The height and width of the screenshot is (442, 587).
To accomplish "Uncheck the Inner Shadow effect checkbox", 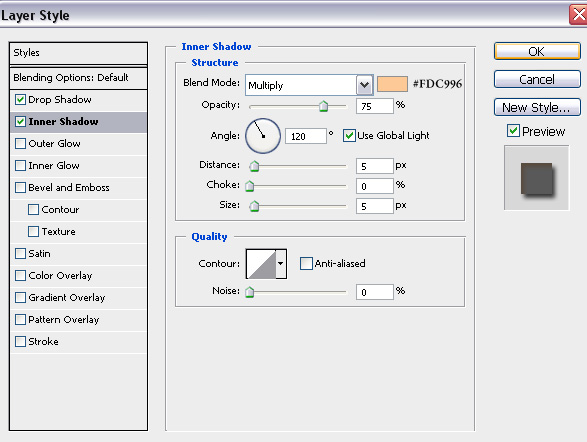I will click(x=20, y=122).
